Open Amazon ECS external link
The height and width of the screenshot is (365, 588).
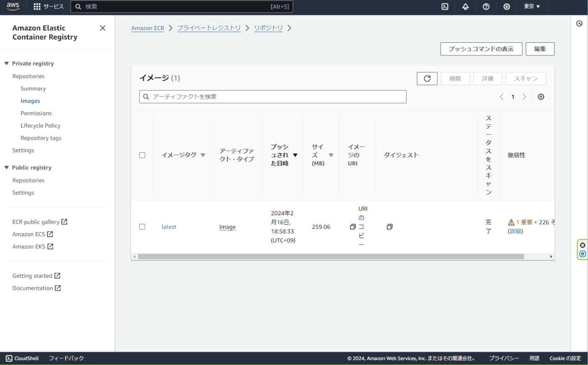click(33, 234)
